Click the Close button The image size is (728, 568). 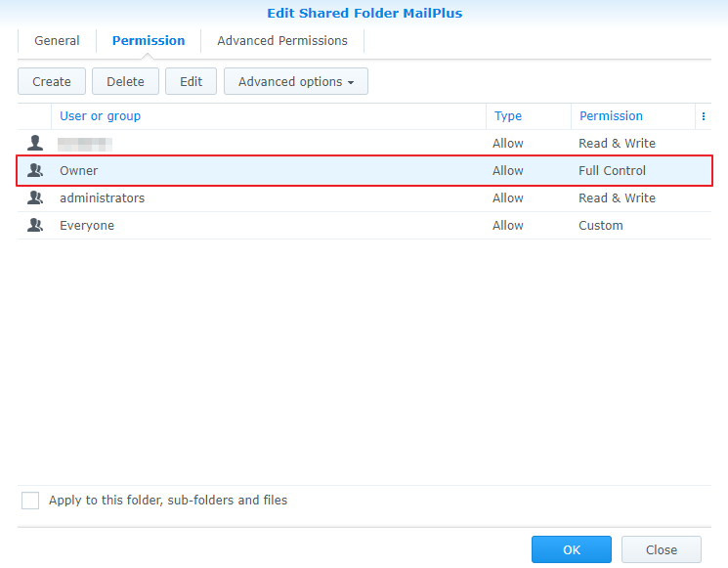(662, 549)
